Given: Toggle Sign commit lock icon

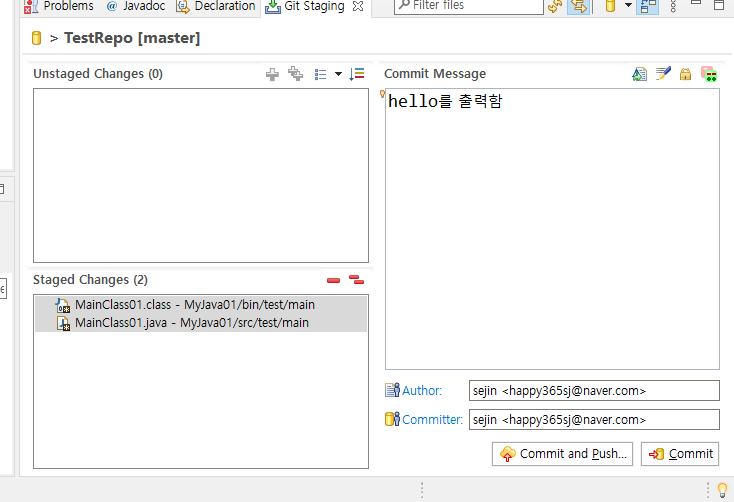Looking at the screenshot, I should tap(685, 74).
